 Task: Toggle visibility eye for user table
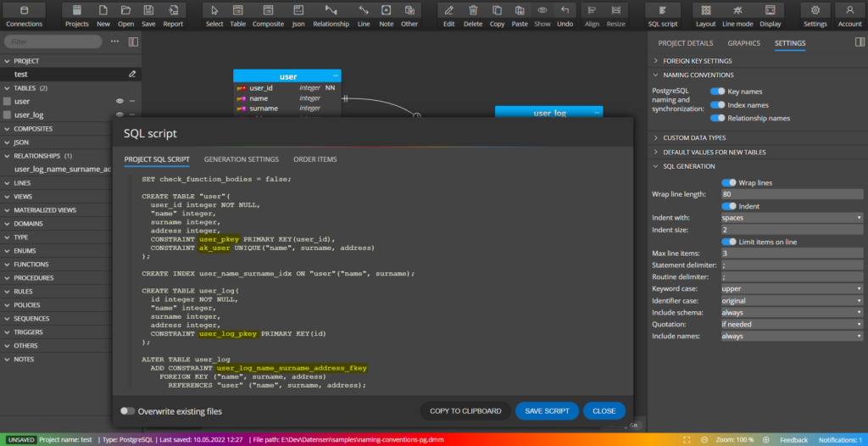coord(119,102)
